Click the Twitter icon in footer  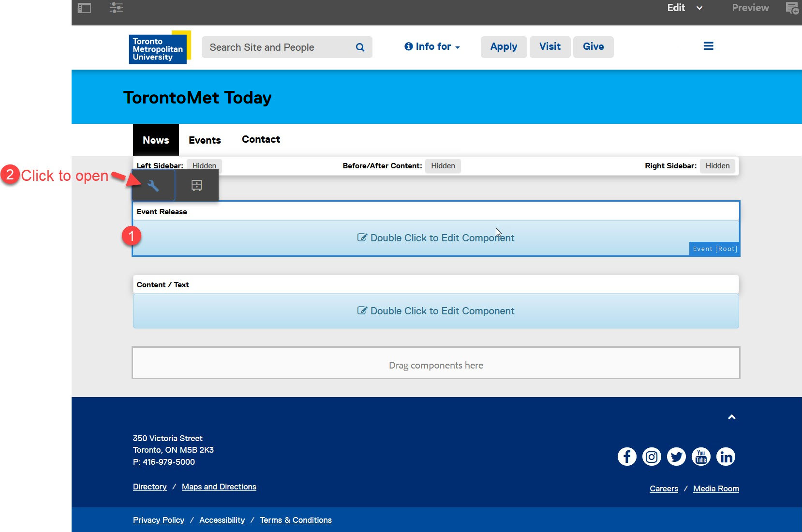[676, 457]
